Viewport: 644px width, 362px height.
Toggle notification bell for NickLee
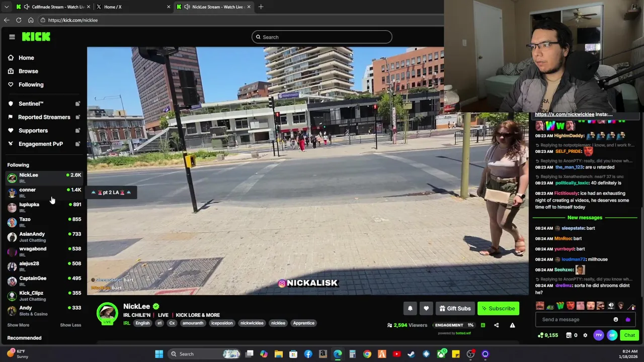point(410,309)
